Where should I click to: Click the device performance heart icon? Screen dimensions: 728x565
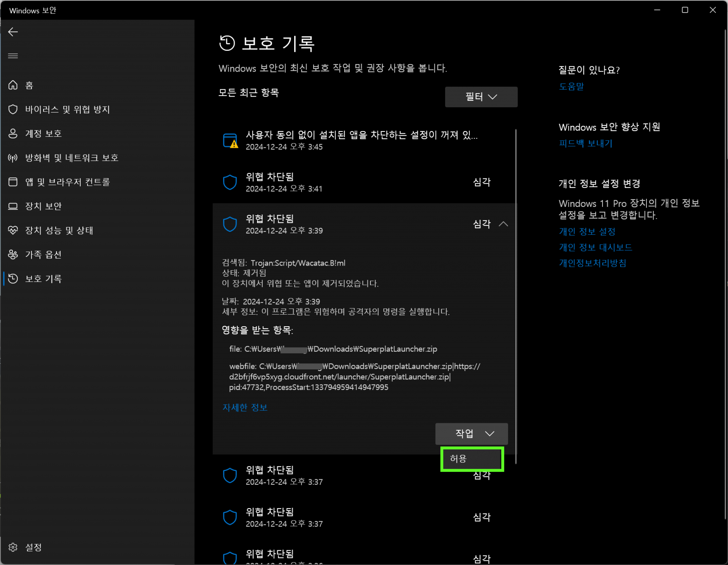click(x=13, y=230)
